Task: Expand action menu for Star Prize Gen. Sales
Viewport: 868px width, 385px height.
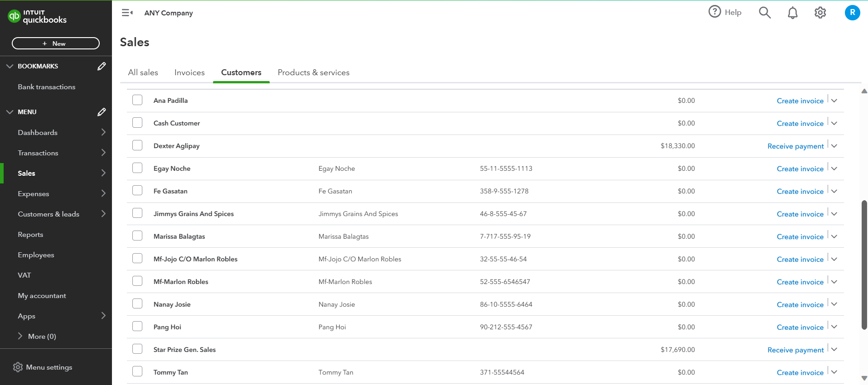Action: tap(834, 350)
